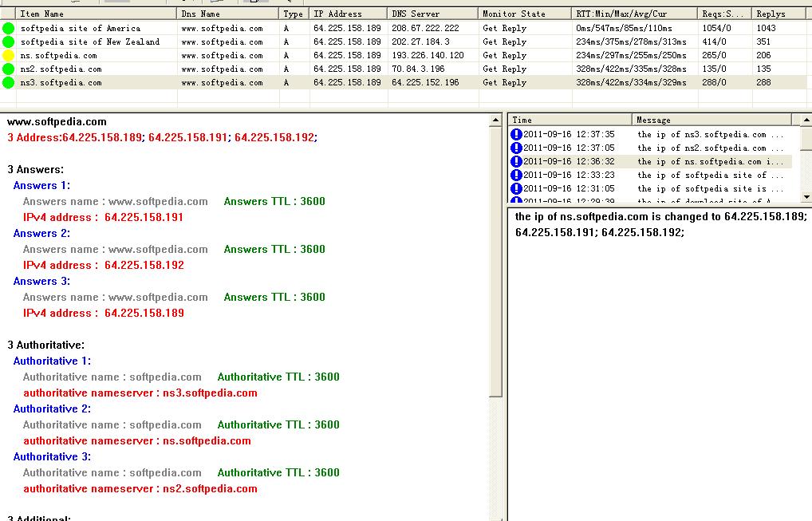Select log entry dated 2011-09-16 12:37:05
The width and height of the screenshot is (812, 521).
pos(650,148)
